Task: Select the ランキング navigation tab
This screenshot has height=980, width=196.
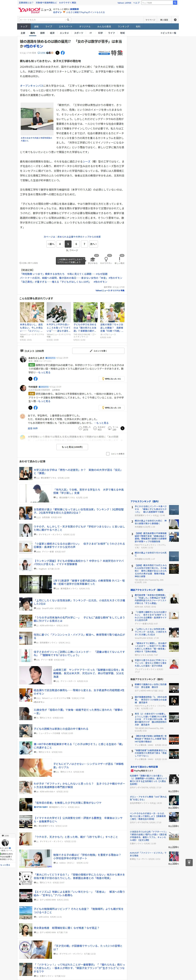Action: pos(123,27)
